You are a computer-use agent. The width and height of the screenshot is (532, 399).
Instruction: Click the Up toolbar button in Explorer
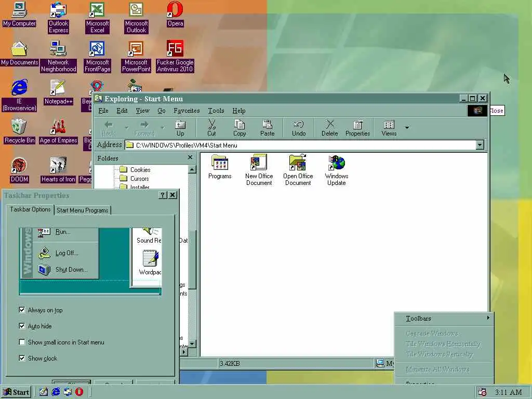click(180, 128)
